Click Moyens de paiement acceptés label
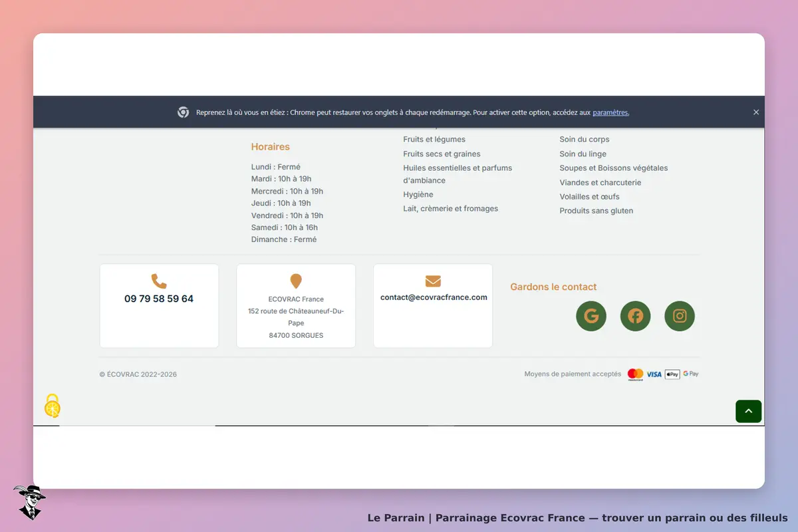The width and height of the screenshot is (798, 532). coord(573,374)
